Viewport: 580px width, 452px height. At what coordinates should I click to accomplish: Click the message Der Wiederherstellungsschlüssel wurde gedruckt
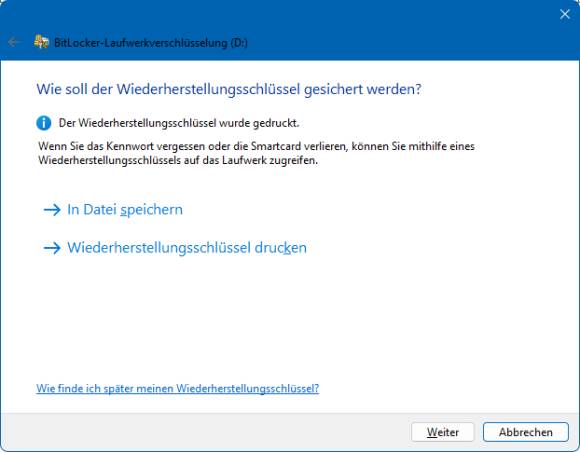tap(179, 123)
